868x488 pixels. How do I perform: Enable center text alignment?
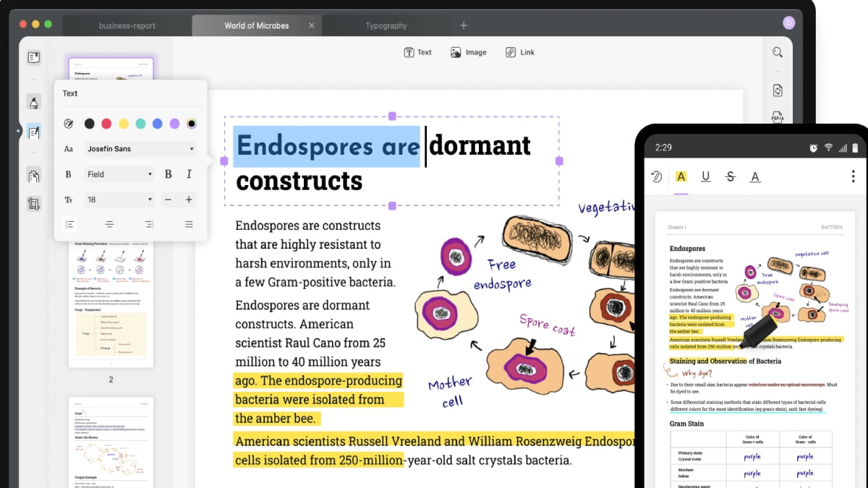coord(109,224)
